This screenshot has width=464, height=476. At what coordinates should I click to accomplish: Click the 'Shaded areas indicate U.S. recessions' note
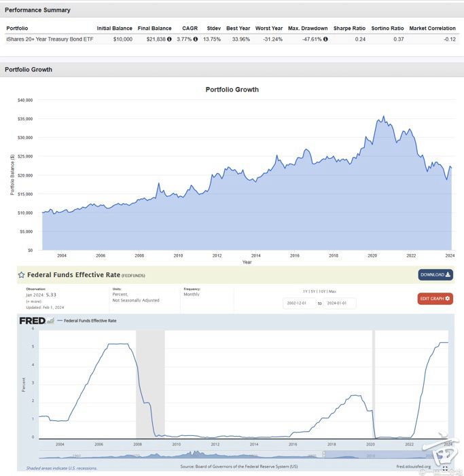click(x=62, y=468)
